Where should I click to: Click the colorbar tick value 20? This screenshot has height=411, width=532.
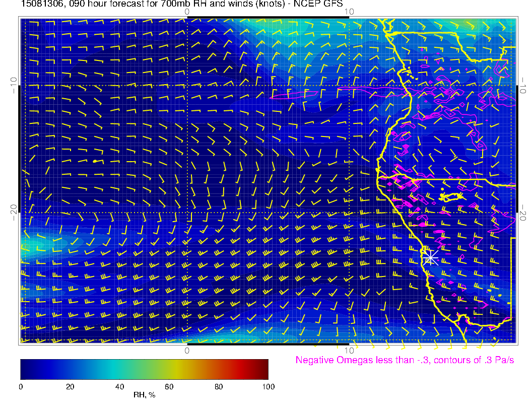(70, 387)
